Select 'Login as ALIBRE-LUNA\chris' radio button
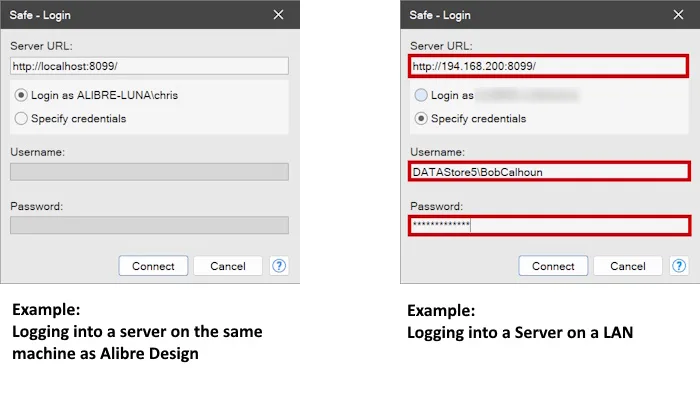The image size is (700, 400). (21, 95)
